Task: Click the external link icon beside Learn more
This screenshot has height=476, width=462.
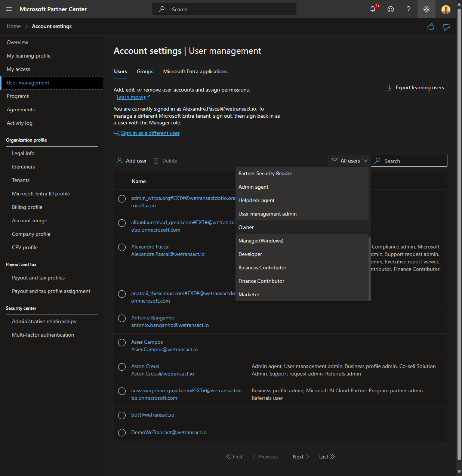Action: [147, 97]
